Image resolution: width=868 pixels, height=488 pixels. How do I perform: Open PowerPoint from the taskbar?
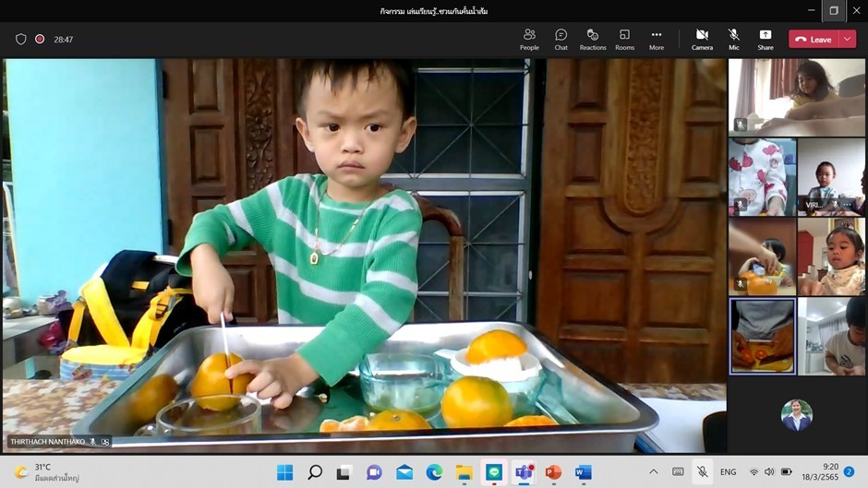[x=553, y=472]
